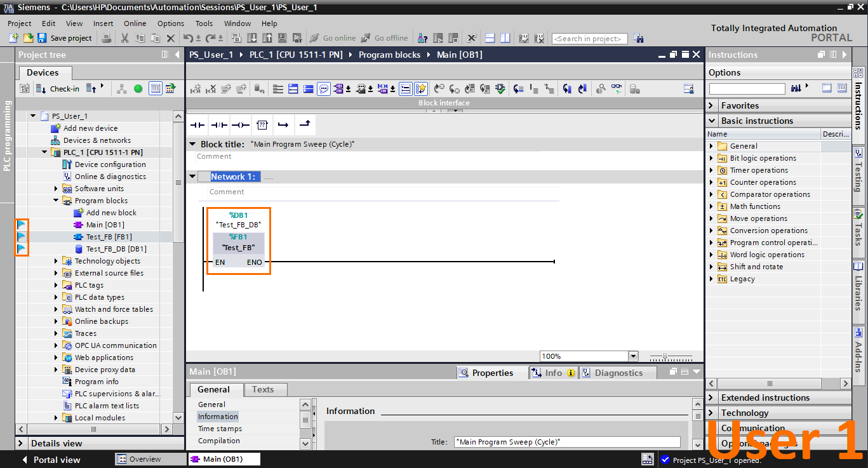Viewport: 868px width, 468px height.
Task: Toggle network comments visibility in editor toolbar
Action: coord(324,88)
